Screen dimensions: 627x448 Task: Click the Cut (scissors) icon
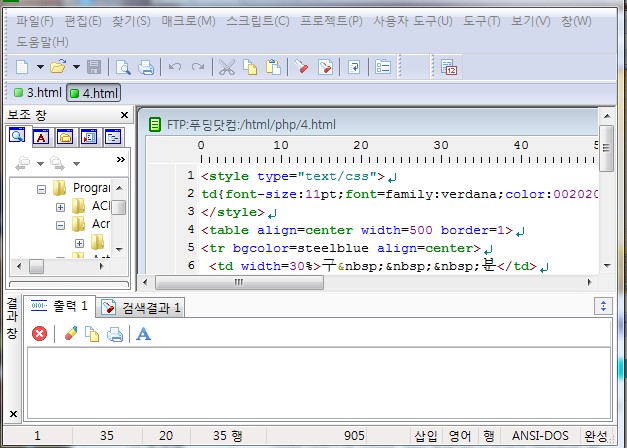[227, 67]
